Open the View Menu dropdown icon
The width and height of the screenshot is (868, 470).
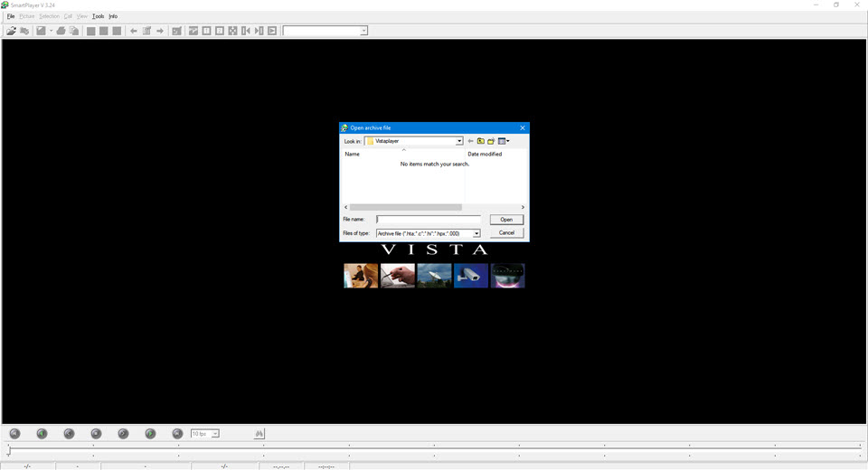(x=507, y=141)
